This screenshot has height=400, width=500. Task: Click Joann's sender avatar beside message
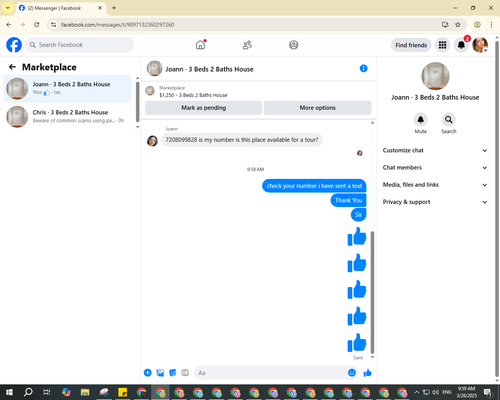152,141
